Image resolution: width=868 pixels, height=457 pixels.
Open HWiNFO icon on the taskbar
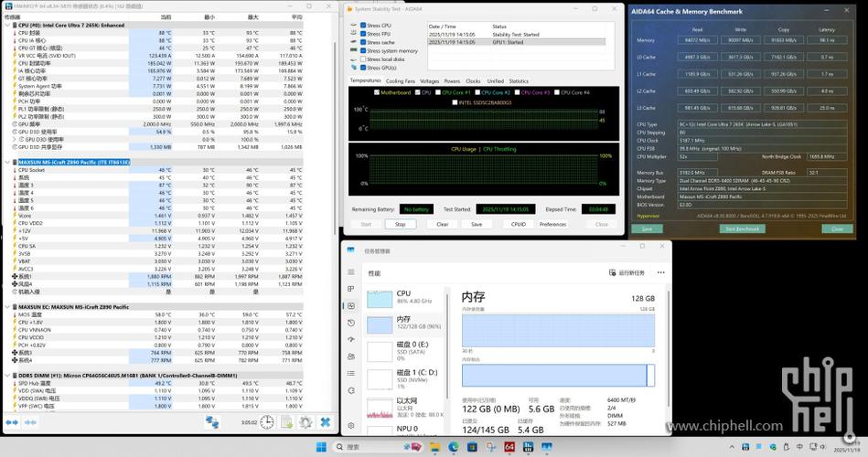point(528,446)
